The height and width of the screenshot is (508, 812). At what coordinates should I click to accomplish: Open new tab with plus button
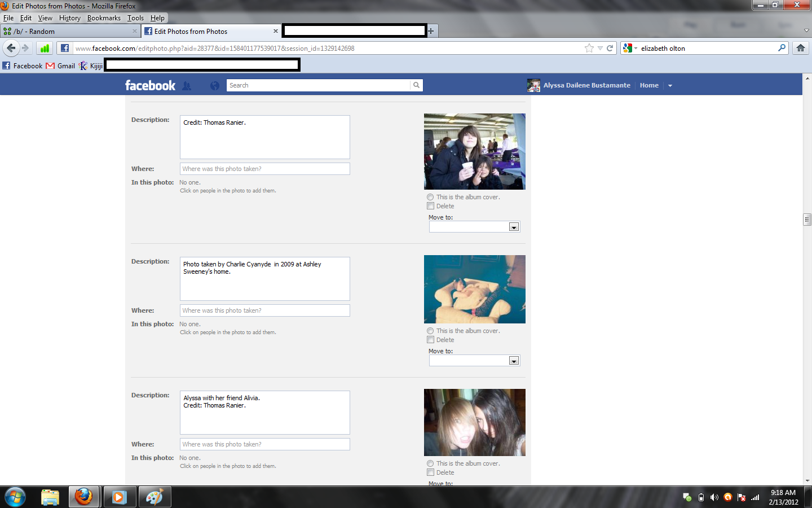(431, 31)
